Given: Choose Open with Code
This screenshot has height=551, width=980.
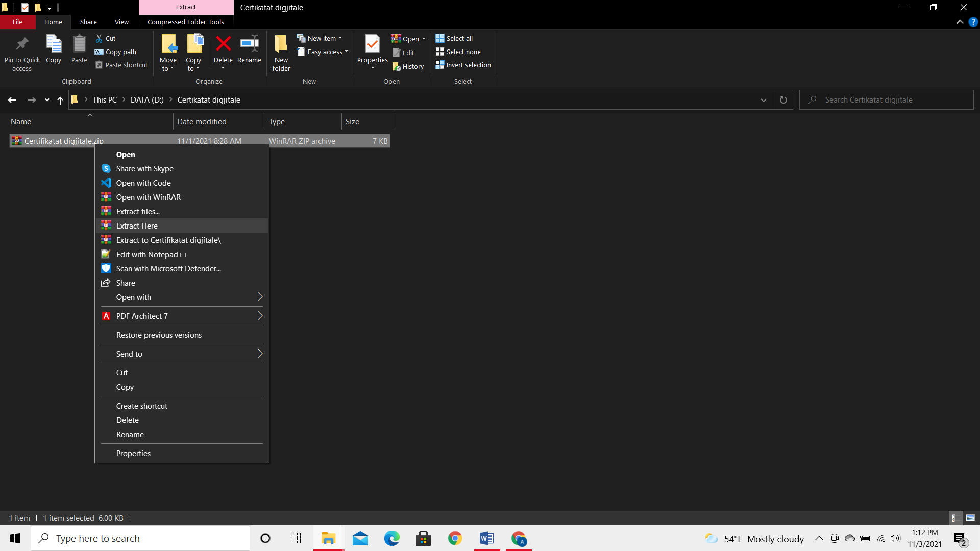Looking at the screenshot, I should [182, 183].
